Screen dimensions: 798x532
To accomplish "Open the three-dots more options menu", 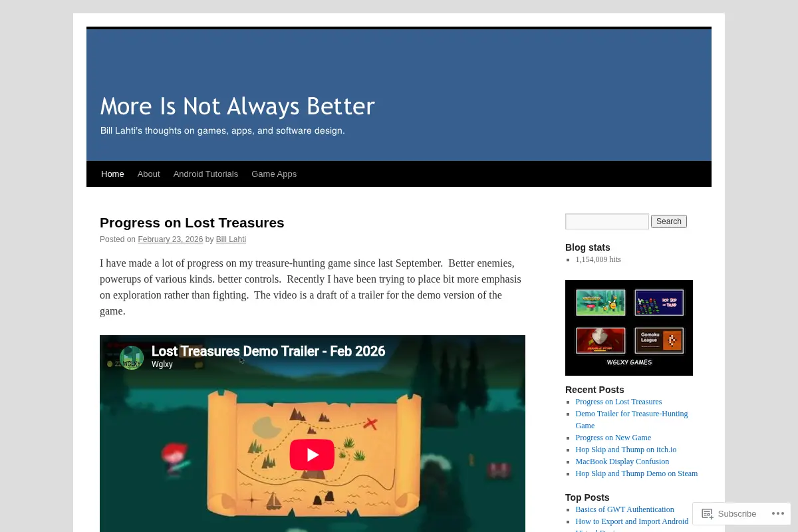I will coord(777,513).
